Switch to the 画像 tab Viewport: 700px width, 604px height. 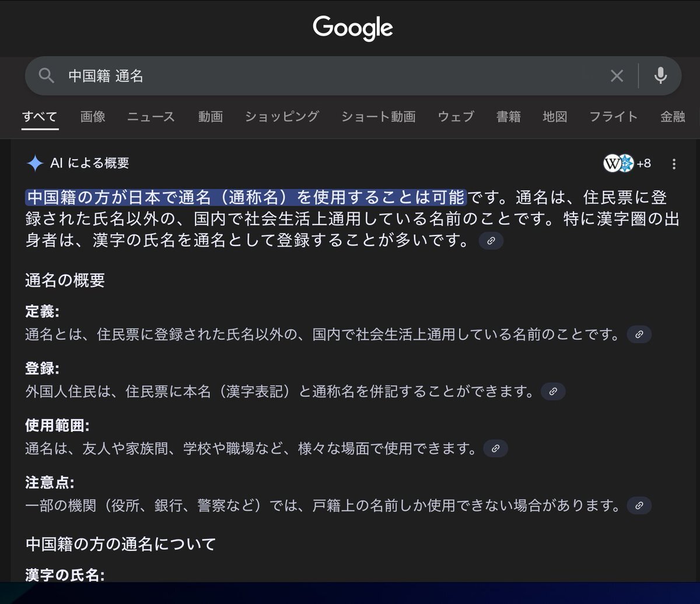pos(93,117)
